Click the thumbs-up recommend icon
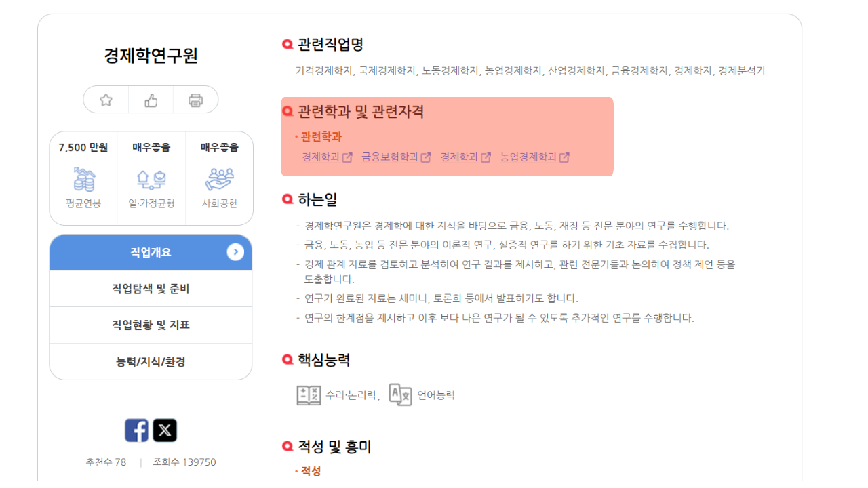Image resolution: width=868 pixels, height=488 pixels. pyautogui.click(x=150, y=99)
